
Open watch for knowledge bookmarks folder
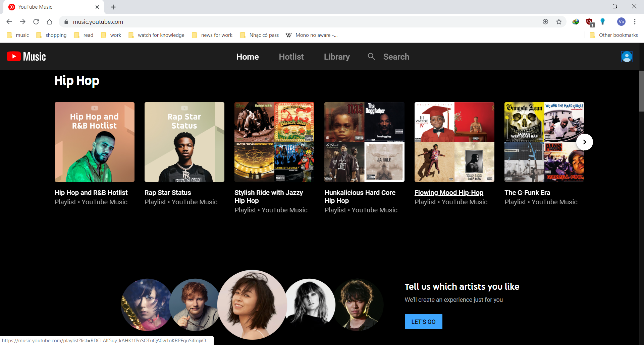point(156,35)
